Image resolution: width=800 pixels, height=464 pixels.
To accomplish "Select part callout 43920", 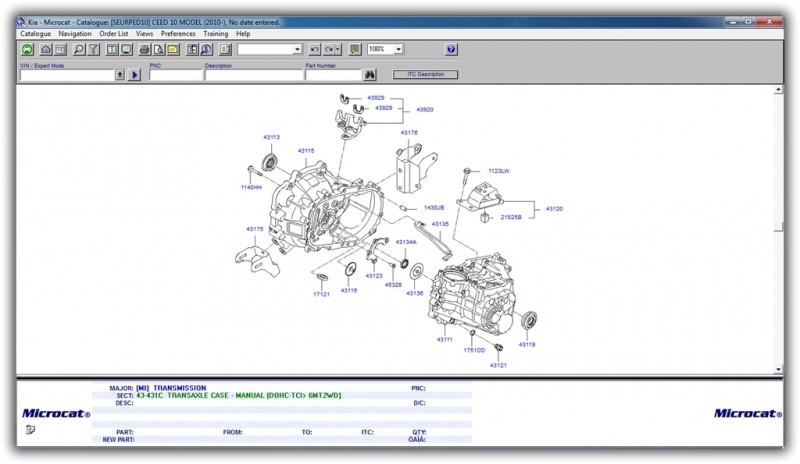I will pos(424,110).
